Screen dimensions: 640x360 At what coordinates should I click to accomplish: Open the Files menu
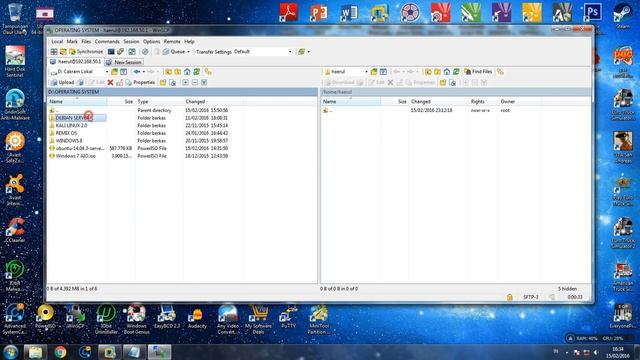click(86, 42)
